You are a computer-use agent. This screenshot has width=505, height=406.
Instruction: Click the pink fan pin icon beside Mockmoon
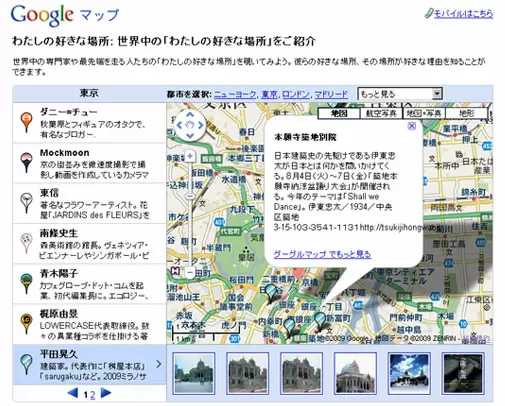click(x=26, y=163)
